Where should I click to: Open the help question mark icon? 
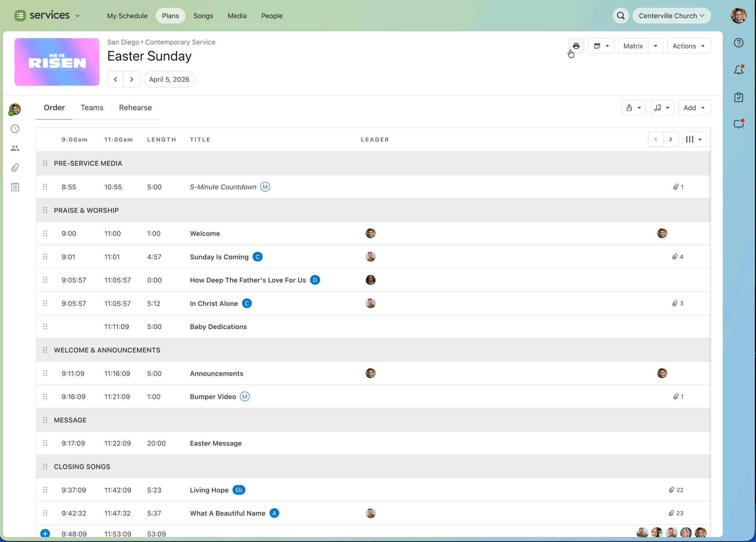(739, 43)
